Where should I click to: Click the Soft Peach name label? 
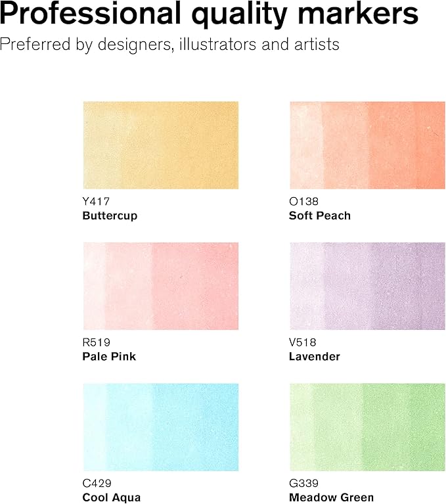(319, 216)
